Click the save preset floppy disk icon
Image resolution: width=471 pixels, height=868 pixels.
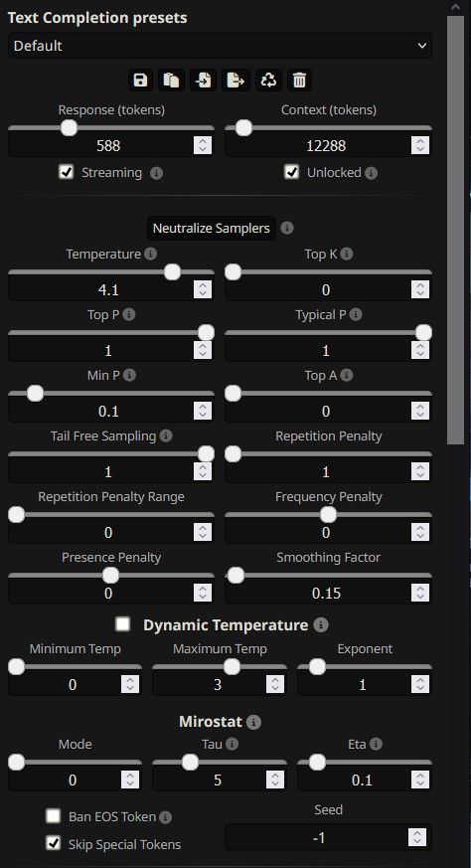(140, 81)
